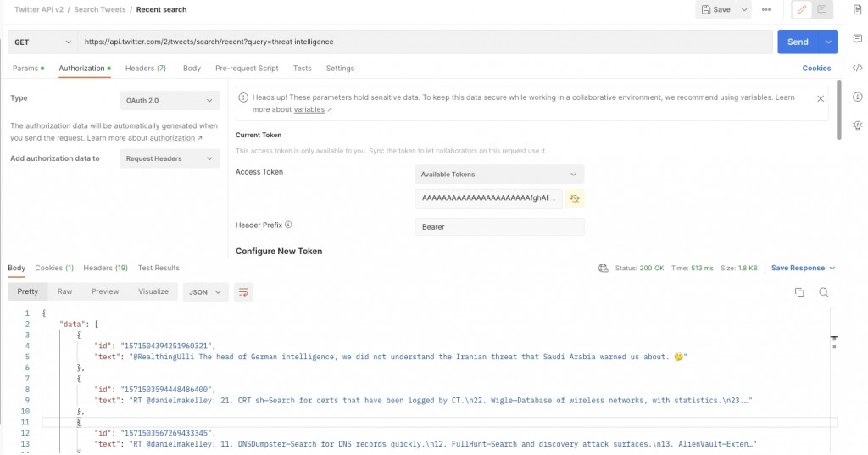Click the "data": [ line
Viewport: 868px width, 455px height.
[79, 325]
